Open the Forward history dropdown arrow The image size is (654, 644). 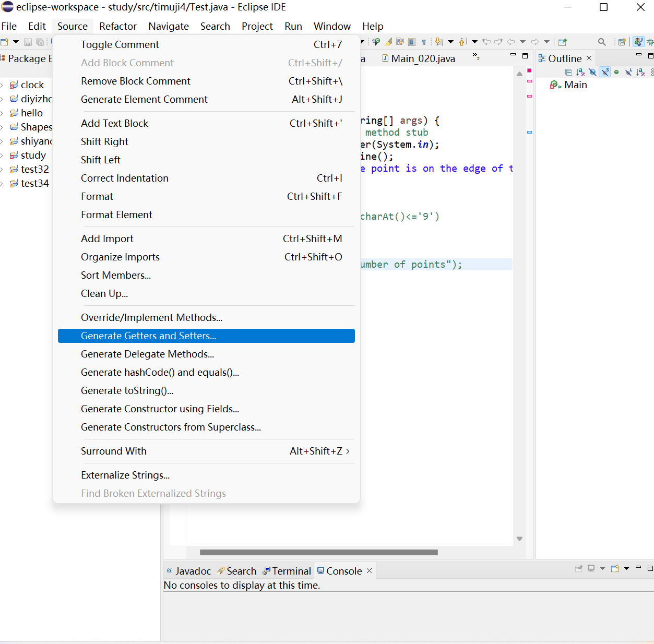pos(546,42)
